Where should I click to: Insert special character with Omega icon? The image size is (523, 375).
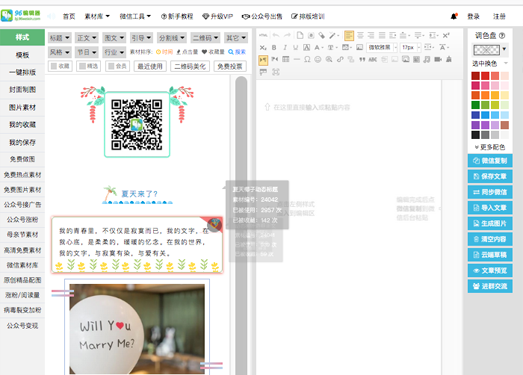(x=307, y=59)
